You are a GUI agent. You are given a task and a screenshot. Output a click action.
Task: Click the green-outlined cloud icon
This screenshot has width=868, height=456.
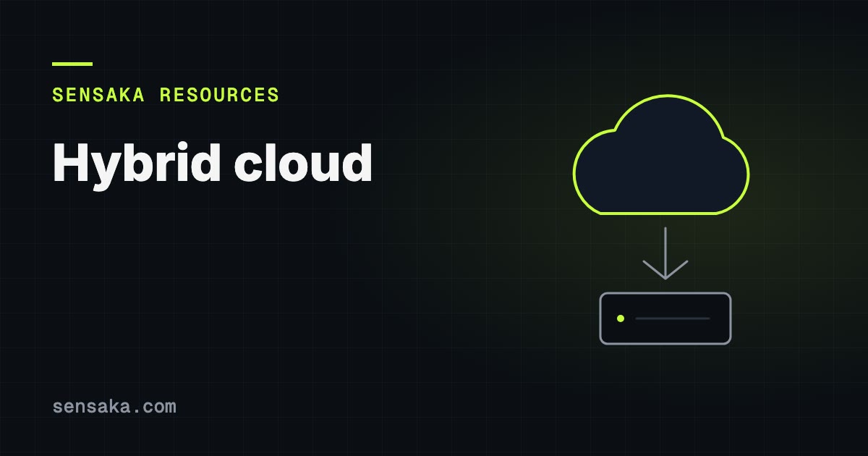click(x=661, y=155)
